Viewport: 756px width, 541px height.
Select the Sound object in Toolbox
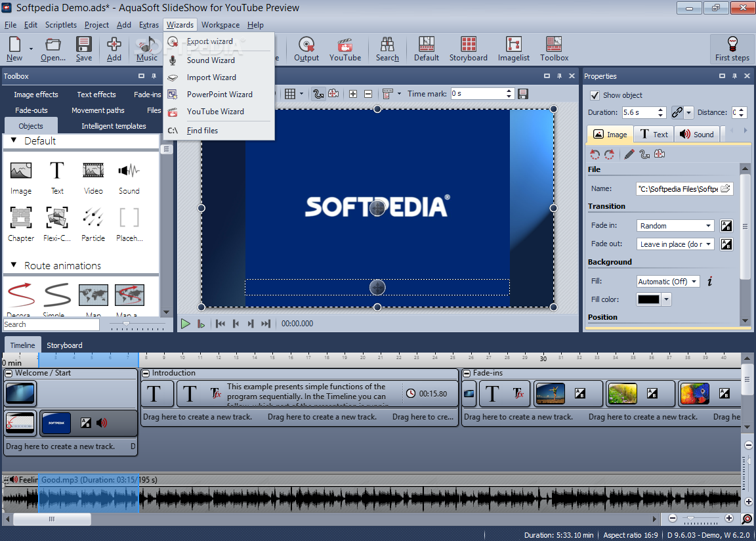129,178
